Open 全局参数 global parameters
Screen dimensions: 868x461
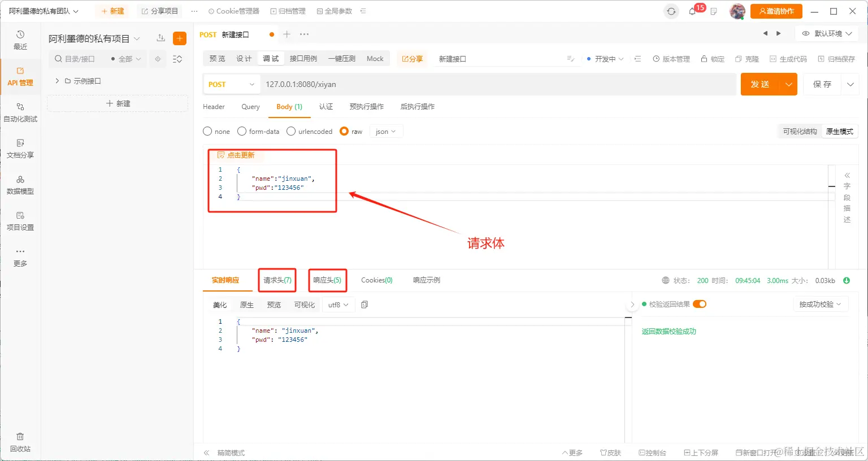point(335,11)
